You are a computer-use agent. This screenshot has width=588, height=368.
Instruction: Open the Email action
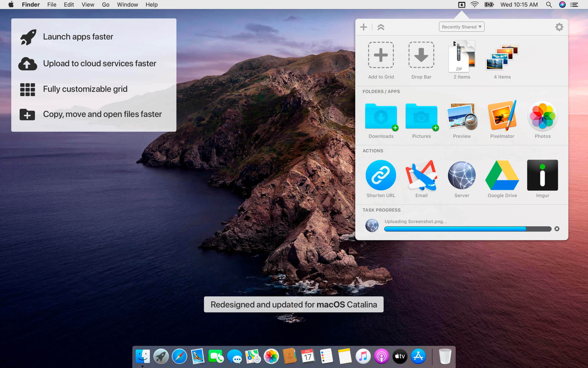[421, 175]
